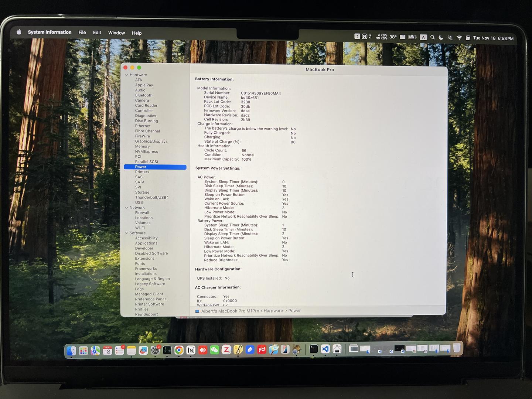Open Terminal in the Dock
The width and height of the screenshot is (532, 399).
[313, 349]
